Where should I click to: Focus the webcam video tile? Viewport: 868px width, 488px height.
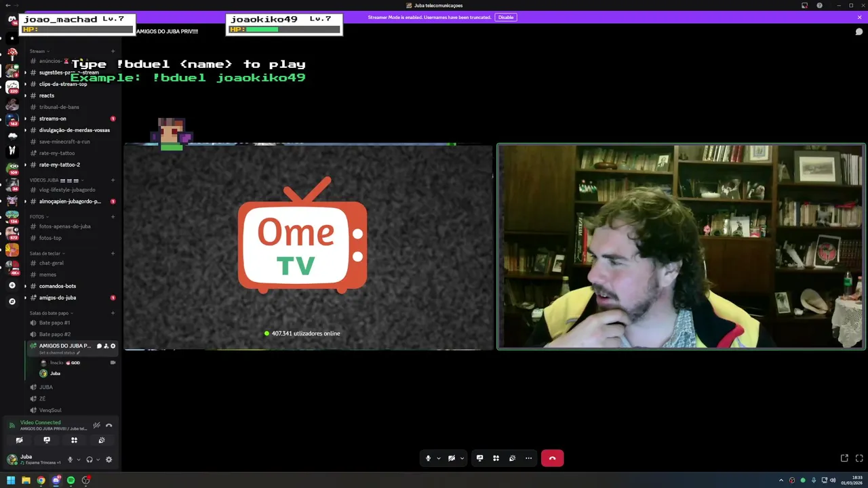pos(681,247)
